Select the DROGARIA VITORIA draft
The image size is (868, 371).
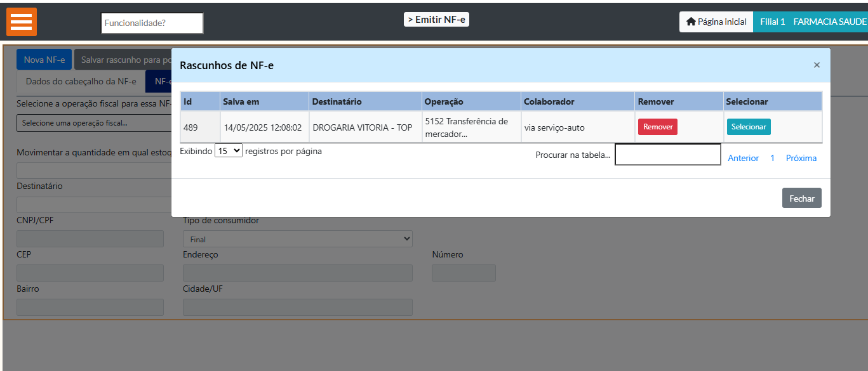pyautogui.click(x=748, y=127)
